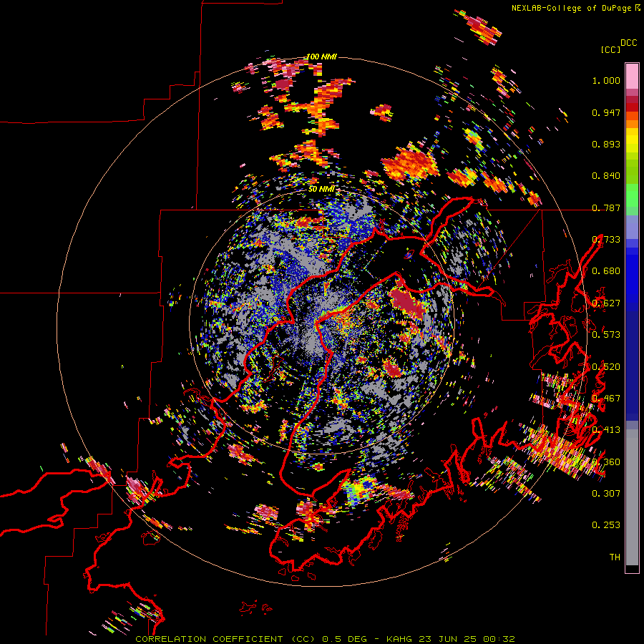Viewport: 644px width, 644px height.
Task: Pick the periwinkle color band above 0.733
Action: click(632, 227)
